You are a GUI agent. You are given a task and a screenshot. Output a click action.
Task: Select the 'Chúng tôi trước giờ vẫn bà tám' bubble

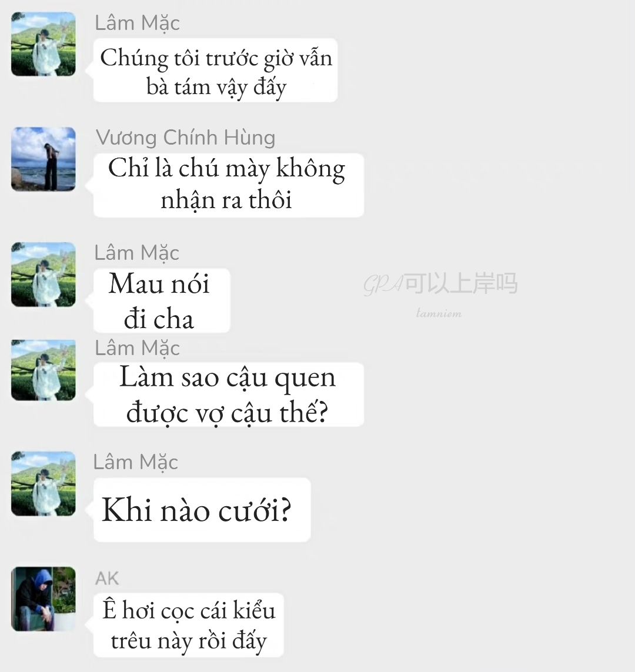(216, 71)
